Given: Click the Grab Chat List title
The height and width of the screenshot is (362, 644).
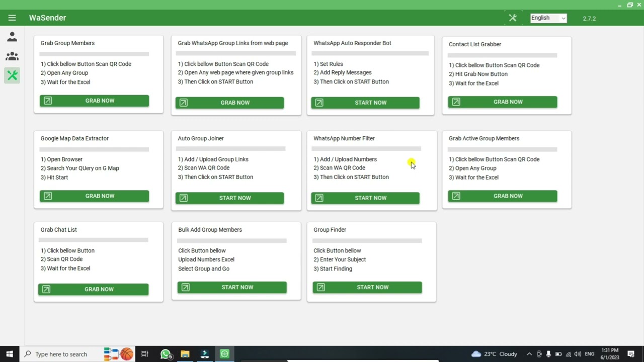Looking at the screenshot, I should tap(58, 230).
